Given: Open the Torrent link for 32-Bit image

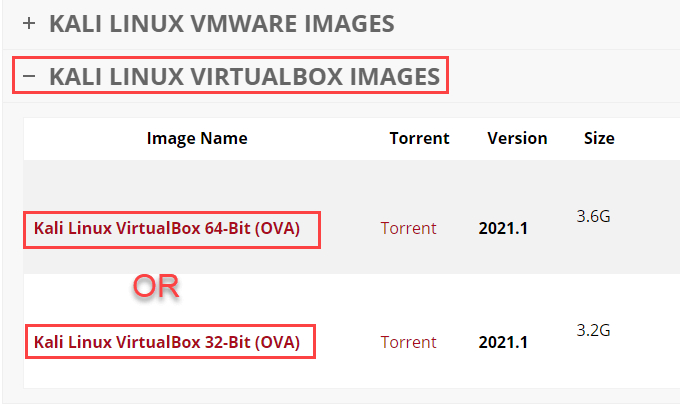Looking at the screenshot, I should (408, 342).
